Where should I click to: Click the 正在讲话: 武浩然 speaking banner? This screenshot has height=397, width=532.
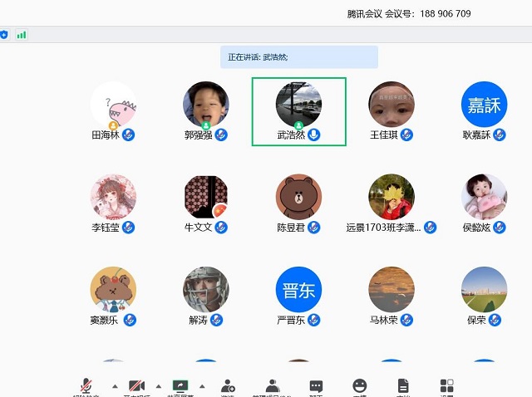pos(299,57)
